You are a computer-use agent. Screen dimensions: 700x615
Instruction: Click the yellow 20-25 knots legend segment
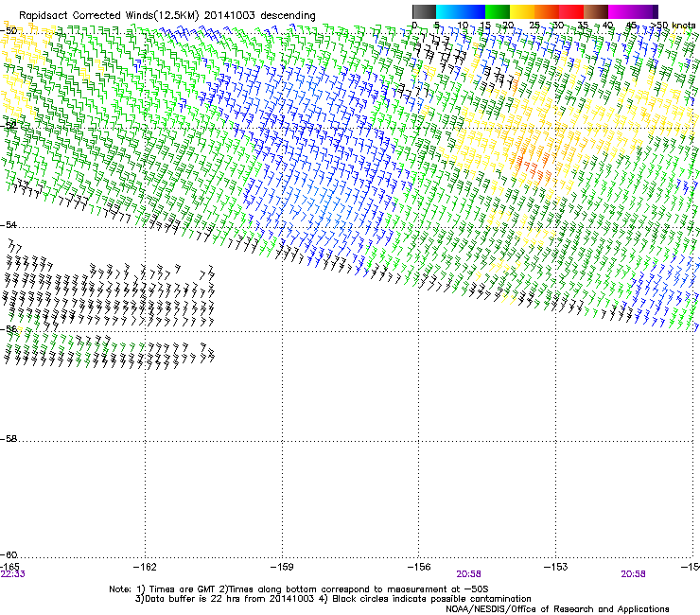[522, 11]
